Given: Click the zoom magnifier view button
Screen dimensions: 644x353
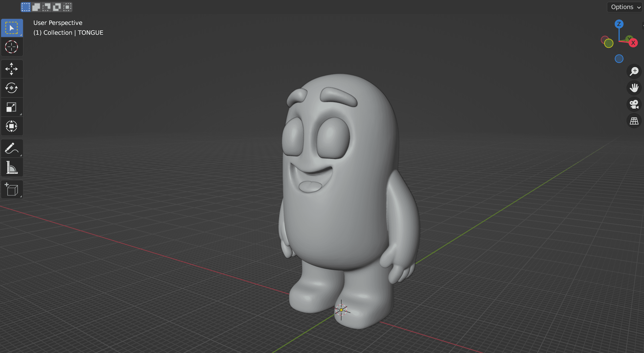Looking at the screenshot, I should tap(634, 71).
